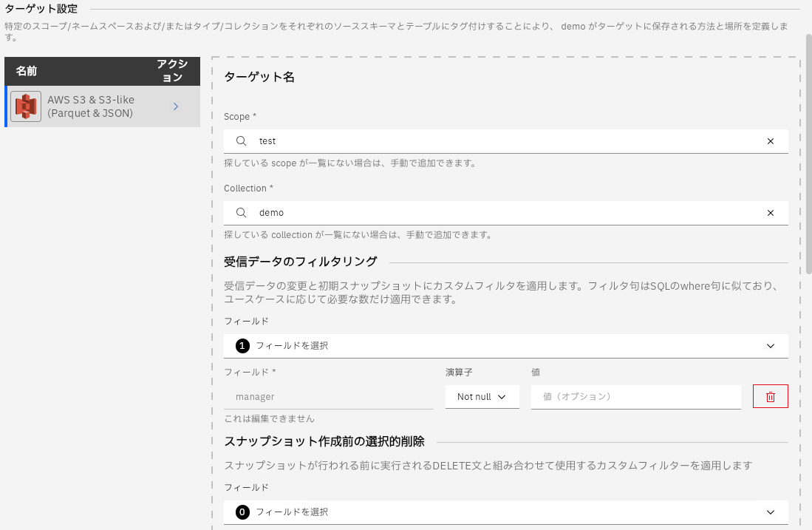Focus the Scope input containing 'test'
Screen dimensions: 812x530
pyautogui.click(x=502, y=141)
